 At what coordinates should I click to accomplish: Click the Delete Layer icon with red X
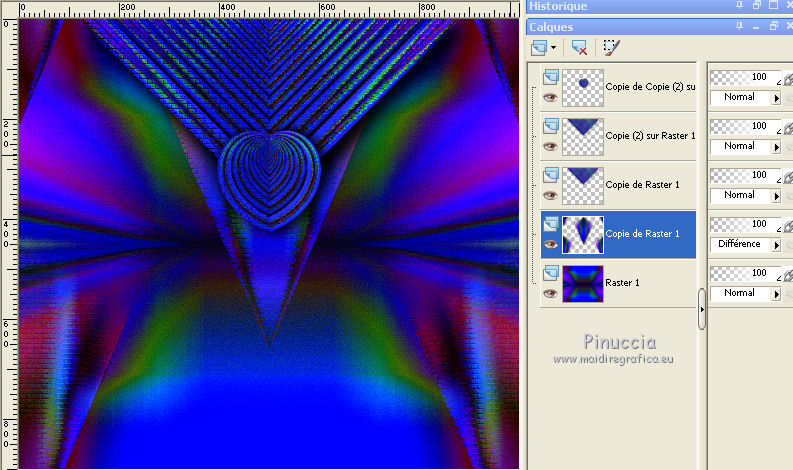(x=579, y=48)
